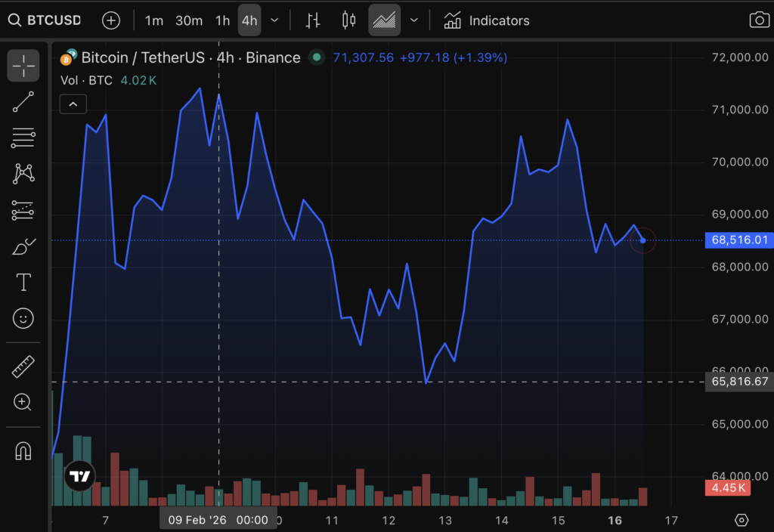Pick the trend line drawing tool
The height and width of the screenshot is (532, 774).
[x=23, y=102]
